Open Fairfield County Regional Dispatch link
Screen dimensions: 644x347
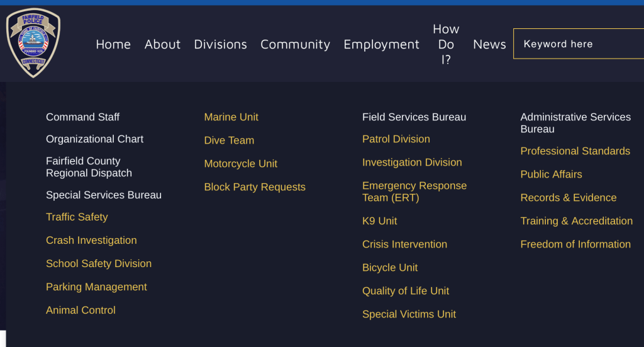tap(89, 167)
